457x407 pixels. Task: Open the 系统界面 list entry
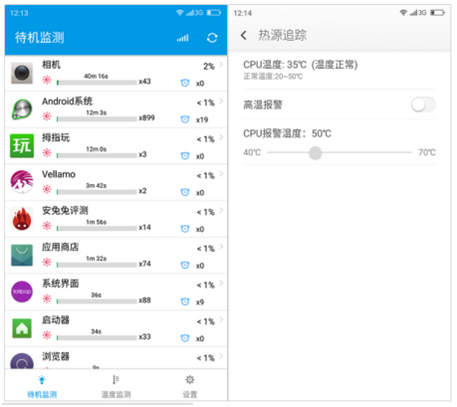[x=116, y=292]
